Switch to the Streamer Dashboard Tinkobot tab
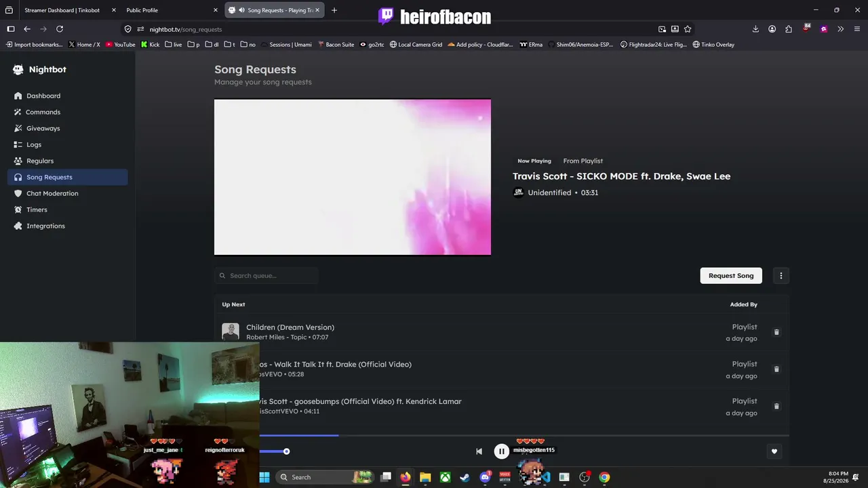This screenshot has width=868, height=488. [62, 10]
